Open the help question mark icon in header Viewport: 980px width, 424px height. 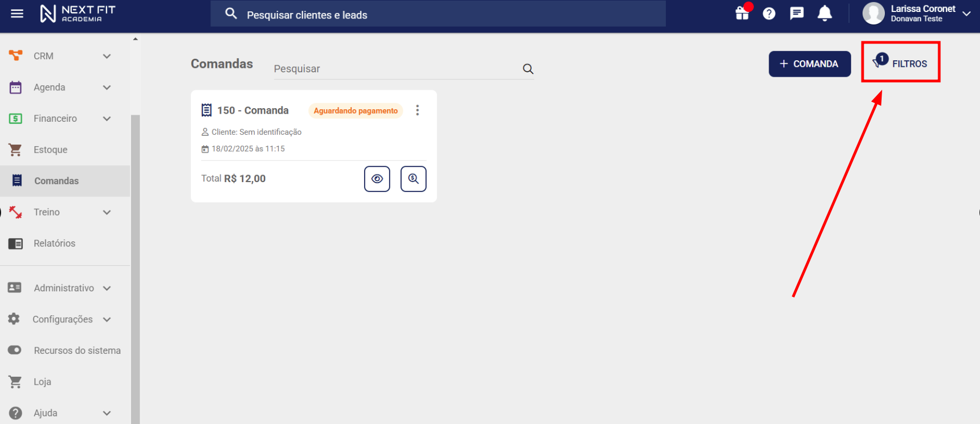pos(769,14)
